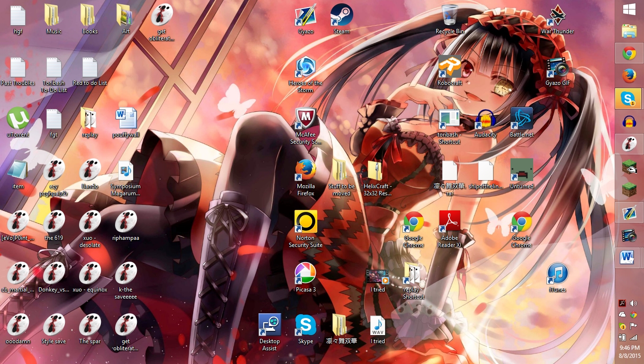Select The spar replay file
Screen dimensions: 644x364
point(90,329)
